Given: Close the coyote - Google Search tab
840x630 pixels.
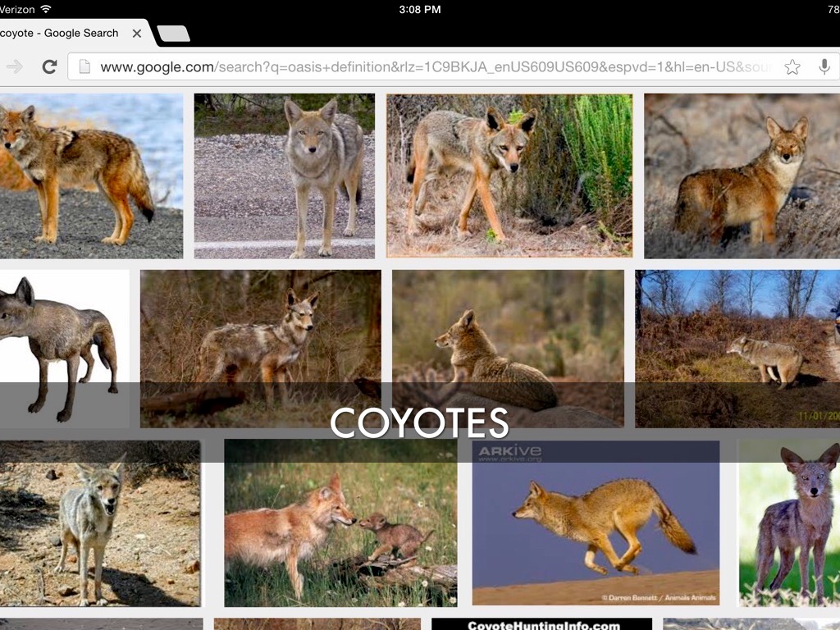Looking at the screenshot, I should (x=137, y=34).
